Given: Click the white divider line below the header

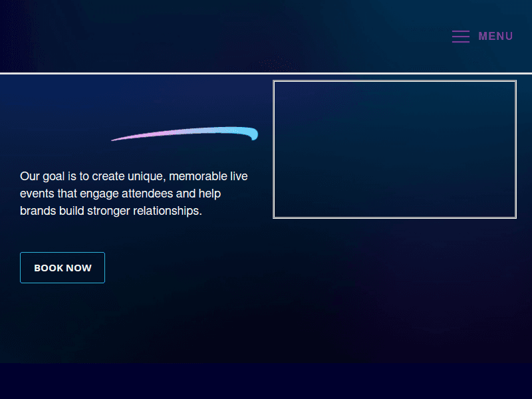Looking at the screenshot, I should 133,73.
